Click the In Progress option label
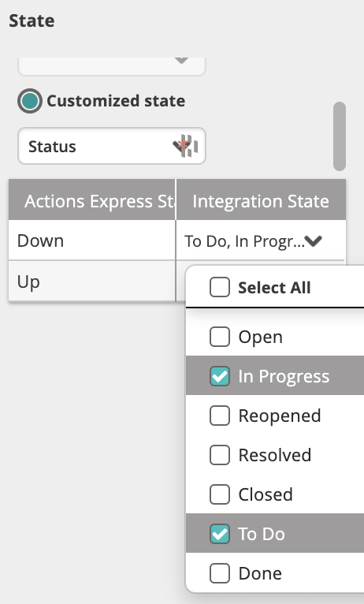Viewport: 364px width, 604px height. 284,376
